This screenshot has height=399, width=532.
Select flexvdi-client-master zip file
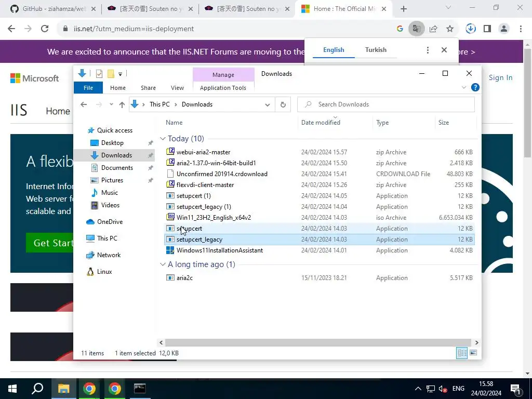point(205,185)
